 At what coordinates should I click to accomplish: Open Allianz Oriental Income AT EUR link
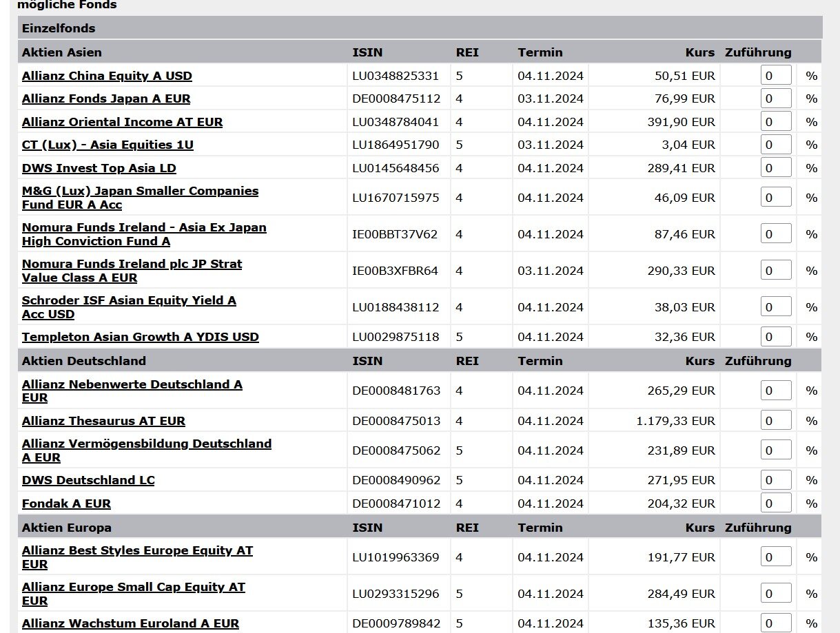coord(123,122)
